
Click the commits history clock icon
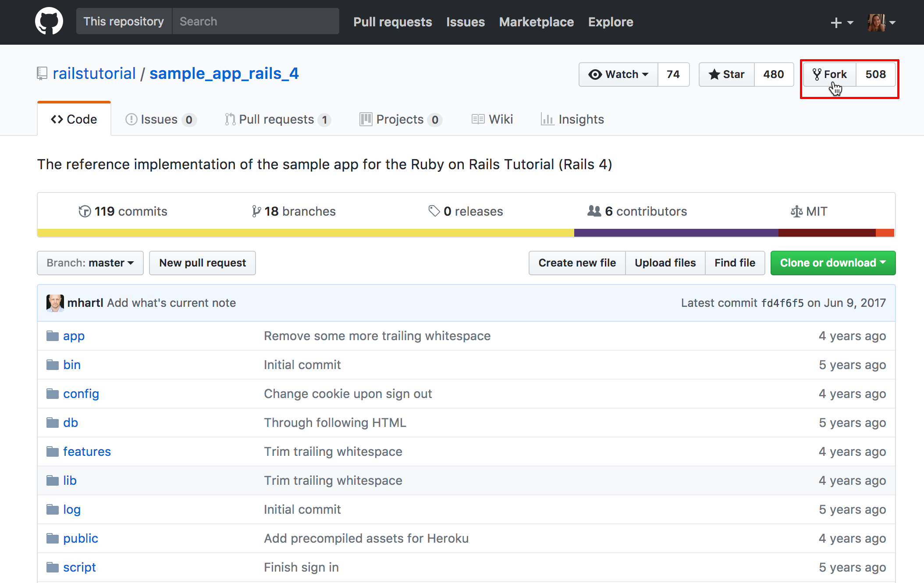[x=85, y=211]
